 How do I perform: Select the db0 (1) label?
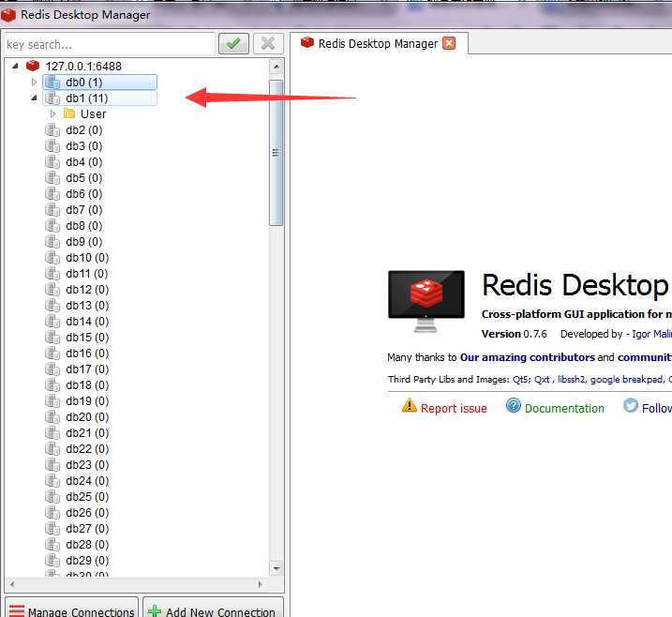(84, 82)
